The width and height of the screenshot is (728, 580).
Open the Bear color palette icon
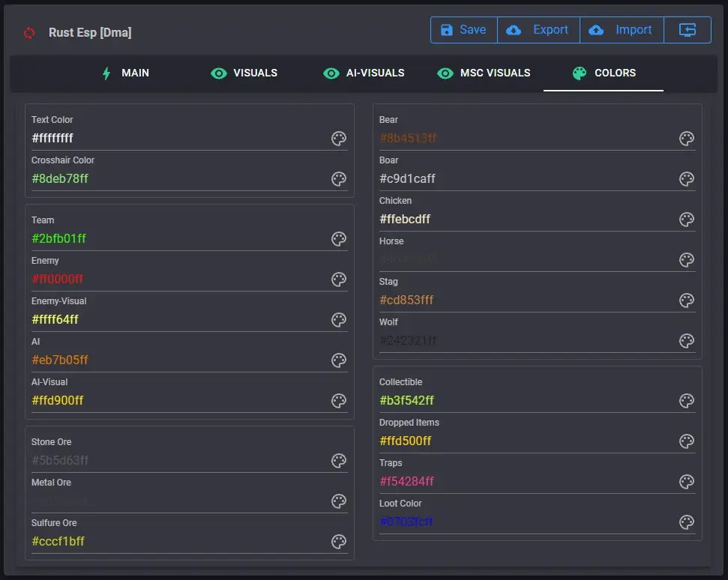(686, 139)
